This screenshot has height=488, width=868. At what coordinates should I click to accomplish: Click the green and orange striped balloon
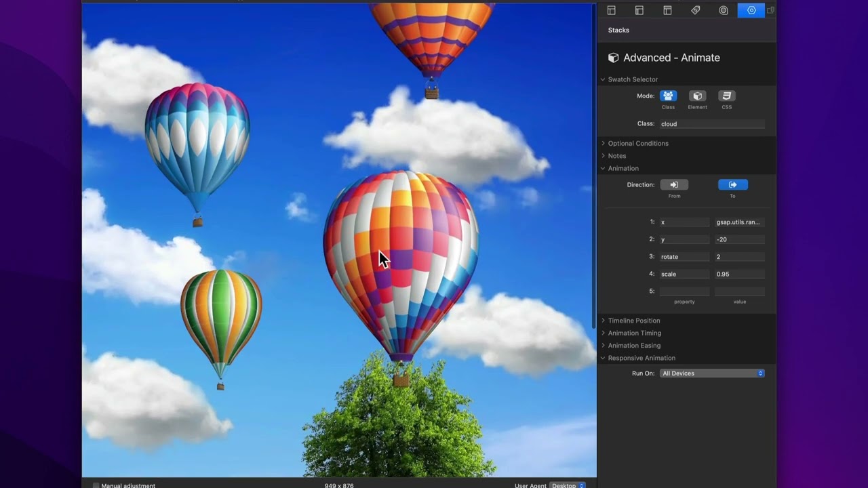221,329
